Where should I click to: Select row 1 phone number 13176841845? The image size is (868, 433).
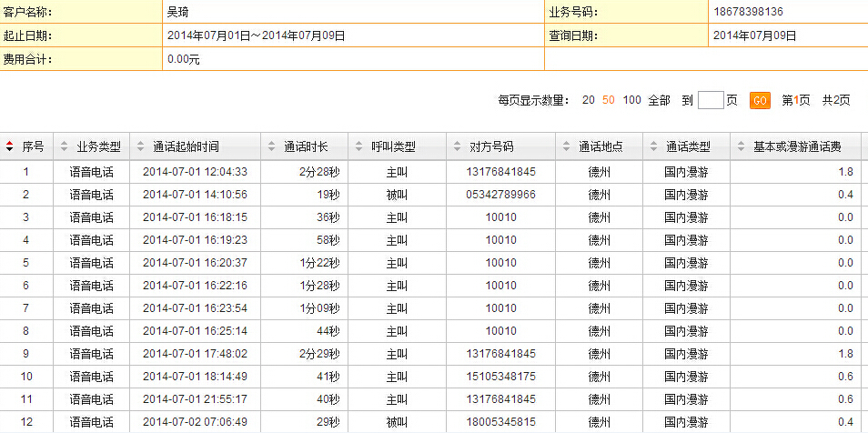[x=500, y=172]
